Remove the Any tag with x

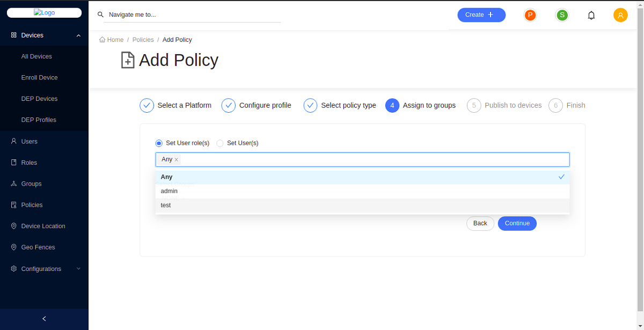pyautogui.click(x=176, y=159)
